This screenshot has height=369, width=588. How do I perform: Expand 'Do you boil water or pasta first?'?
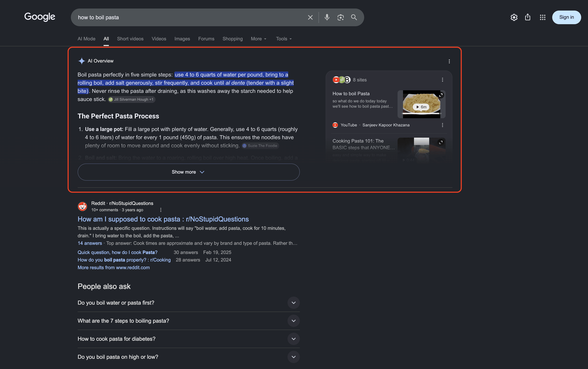(188, 303)
